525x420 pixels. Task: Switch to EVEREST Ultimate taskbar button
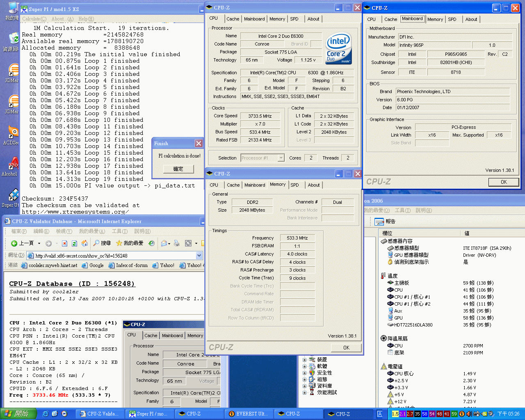pyautogui.click(x=249, y=414)
